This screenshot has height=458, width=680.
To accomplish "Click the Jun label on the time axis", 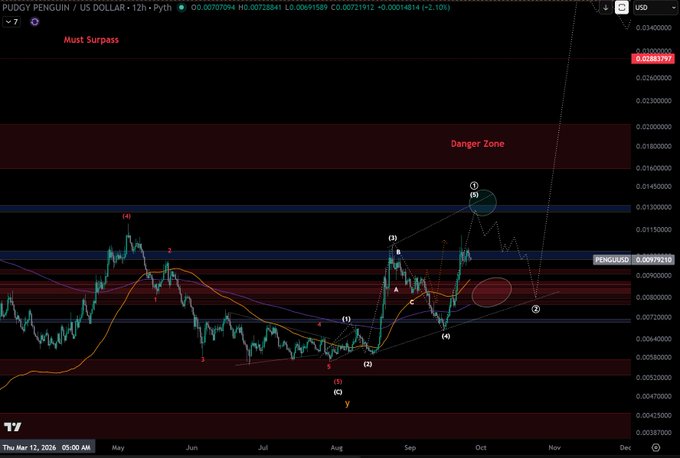I will click(x=192, y=448).
